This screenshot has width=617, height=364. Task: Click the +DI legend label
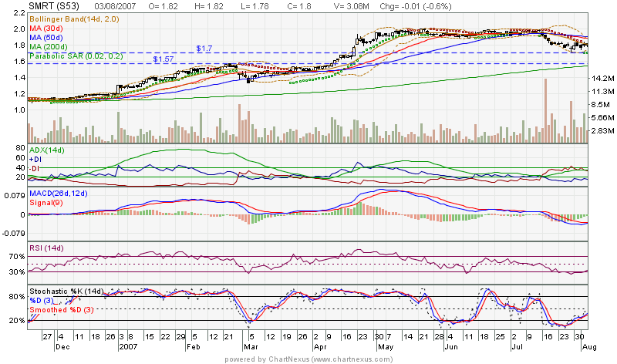coord(35,158)
